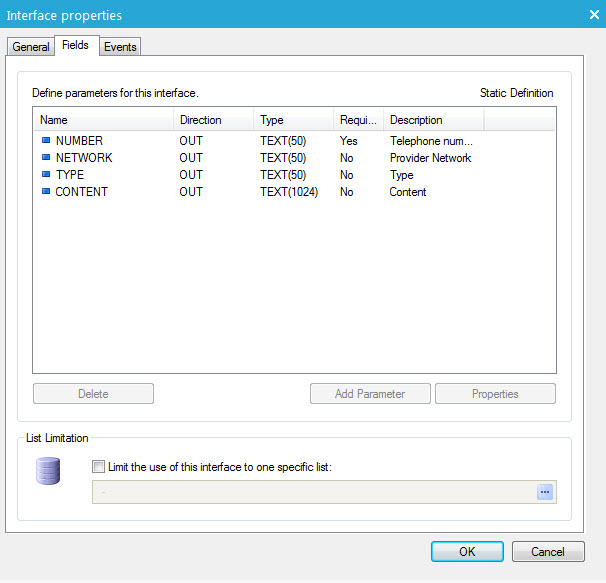Click the CONTENT parameter field icon
Screen dimensions: 606x583
click(x=45, y=192)
